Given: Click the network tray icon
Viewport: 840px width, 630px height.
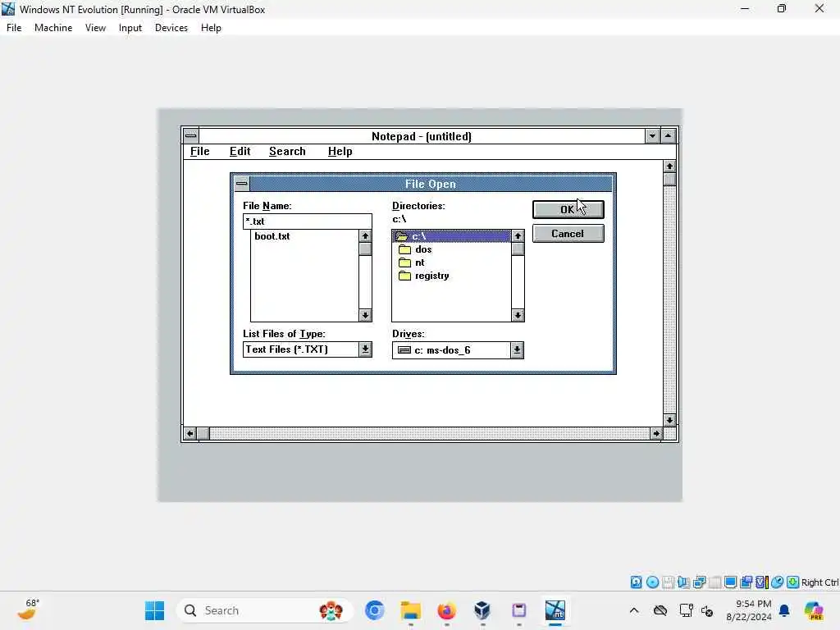Looking at the screenshot, I should coord(686,610).
